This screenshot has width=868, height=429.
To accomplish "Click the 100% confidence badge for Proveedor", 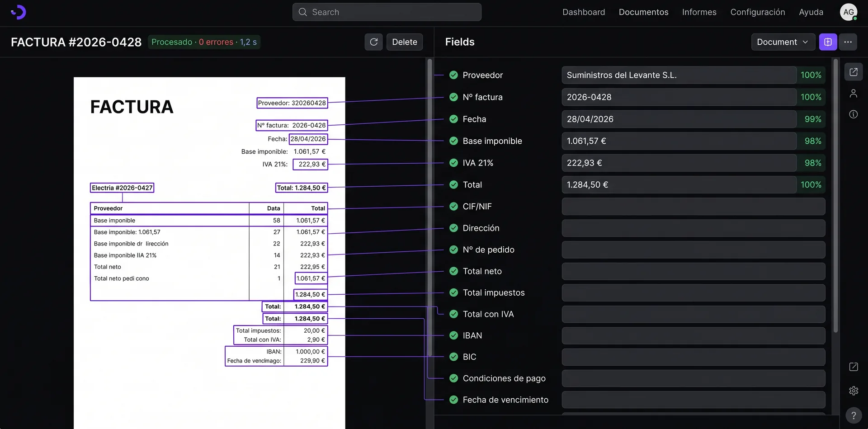I will 811,75.
